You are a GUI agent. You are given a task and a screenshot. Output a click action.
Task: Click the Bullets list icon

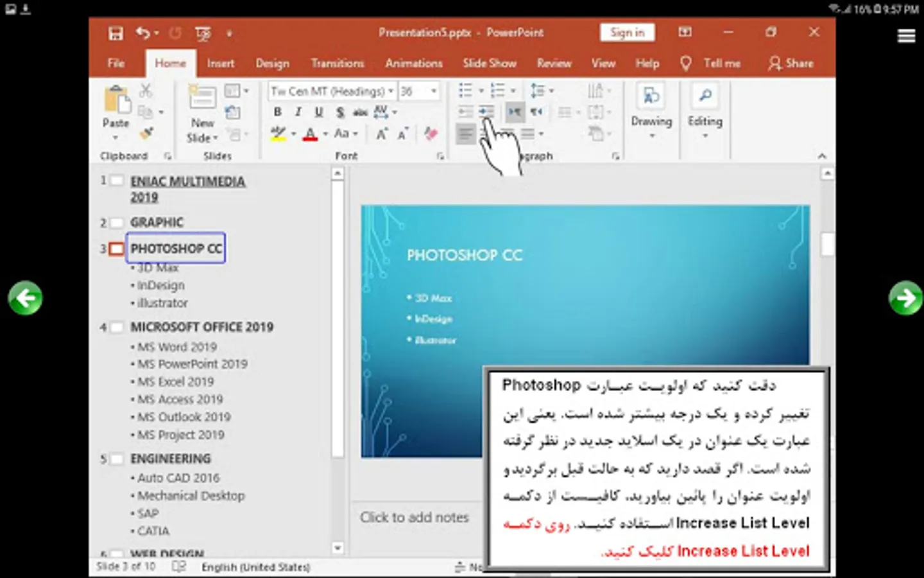coord(466,91)
